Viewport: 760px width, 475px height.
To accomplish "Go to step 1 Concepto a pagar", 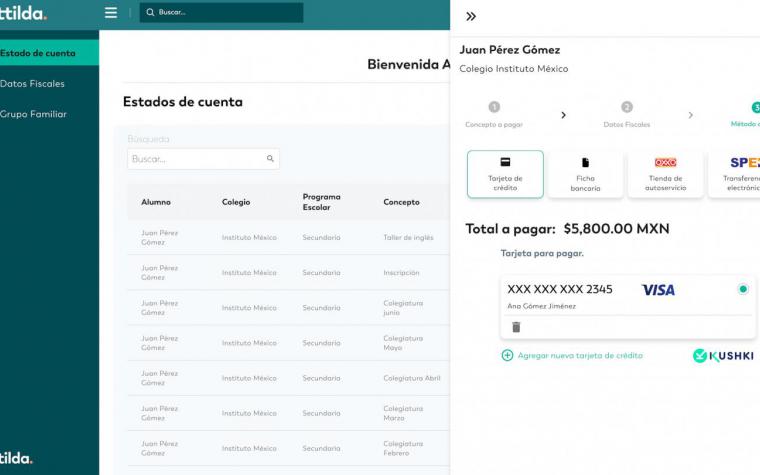I will click(x=494, y=115).
